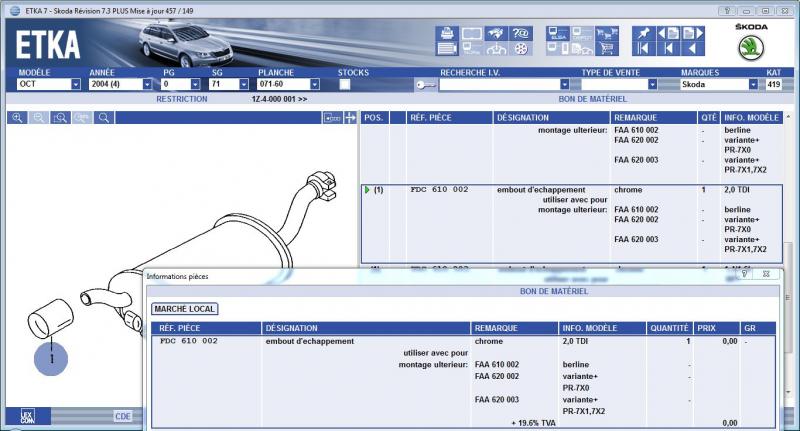Click part callout number 1 on diagram
Viewport: 800px width, 431px height.
(51, 359)
